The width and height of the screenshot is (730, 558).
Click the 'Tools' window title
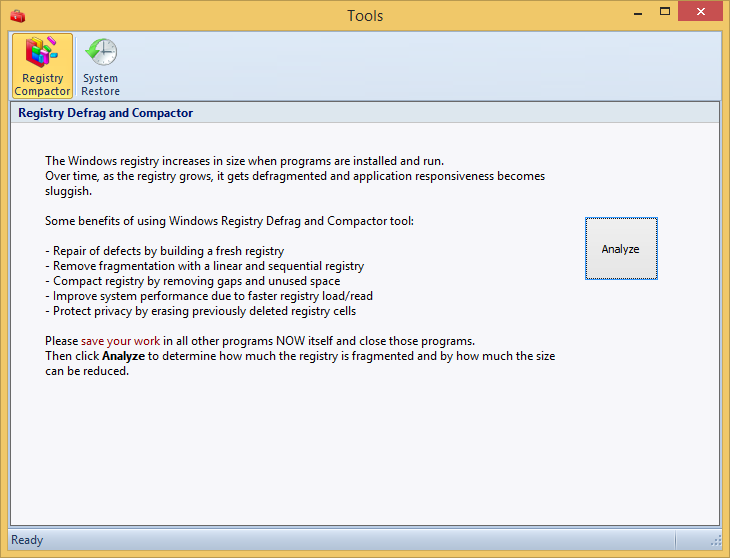[365, 16]
